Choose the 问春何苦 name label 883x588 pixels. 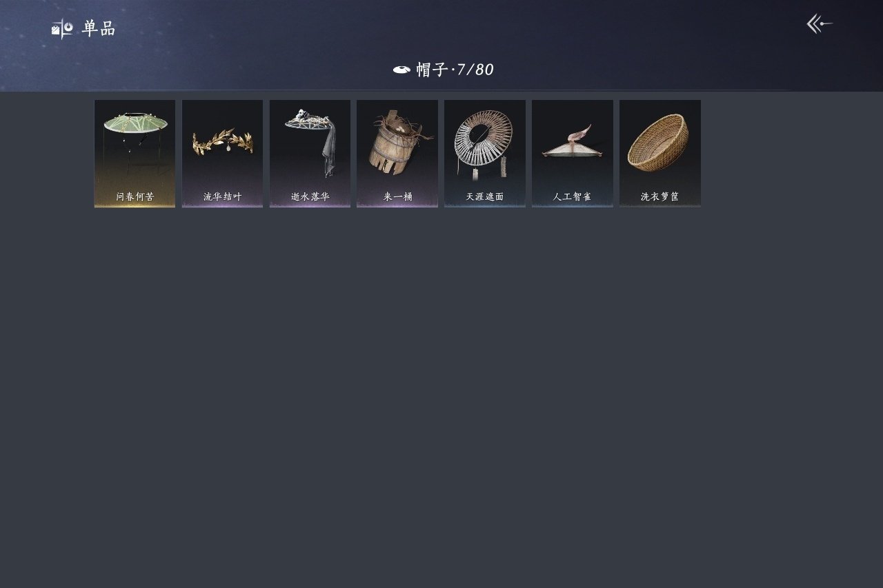135,196
